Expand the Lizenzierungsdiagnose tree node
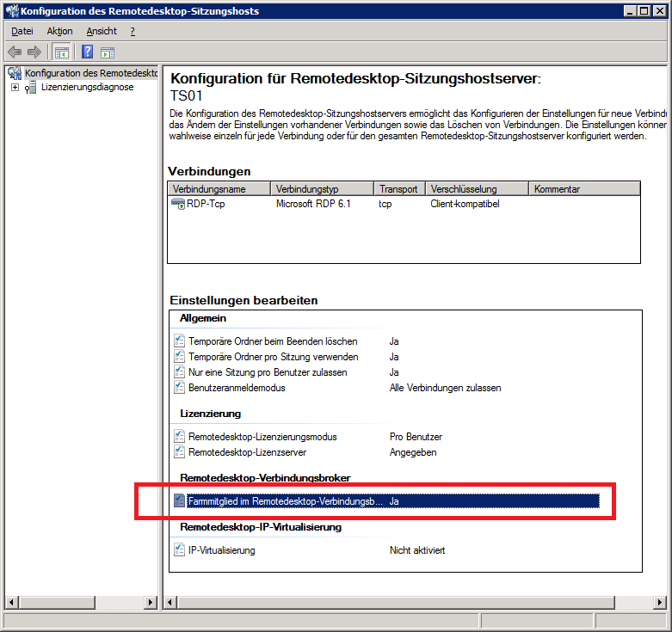Viewport: 672px width, 632px height. tap(15, 87)
